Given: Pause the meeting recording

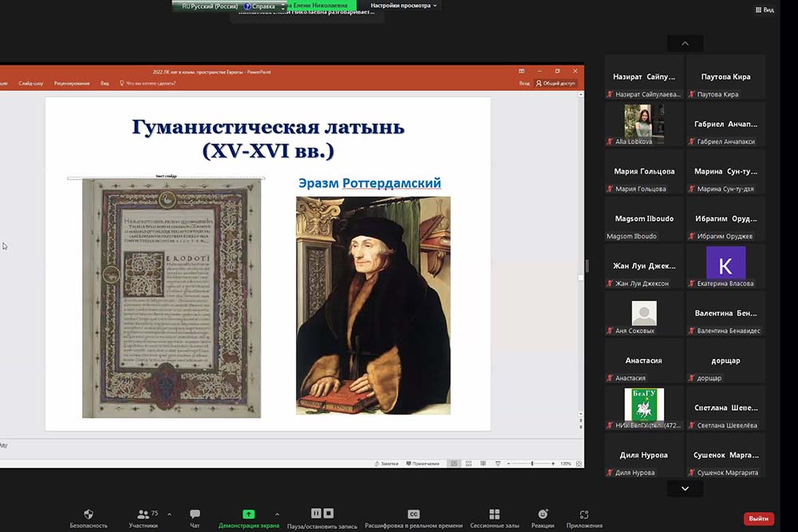Looking at the screenshot, I should (316, 514).
